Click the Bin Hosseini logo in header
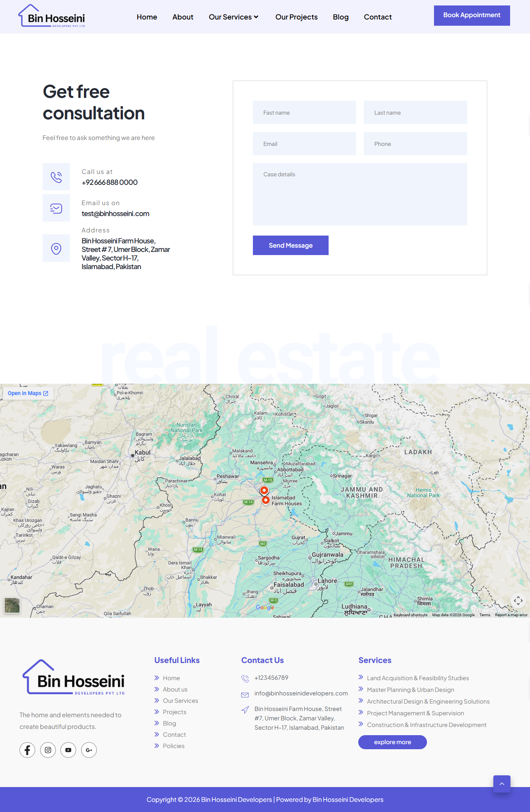The image size is (530, 812). 52,16
